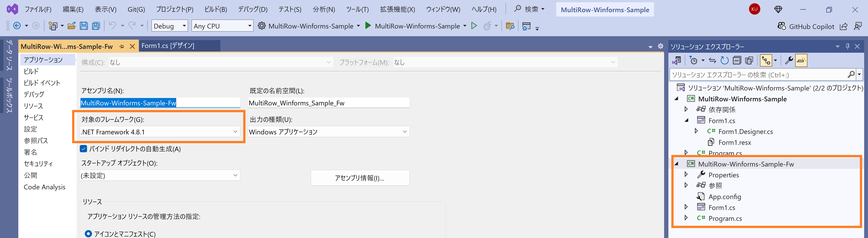
Task: Open the ツールボックス side tab
Action: click(9, 95)
